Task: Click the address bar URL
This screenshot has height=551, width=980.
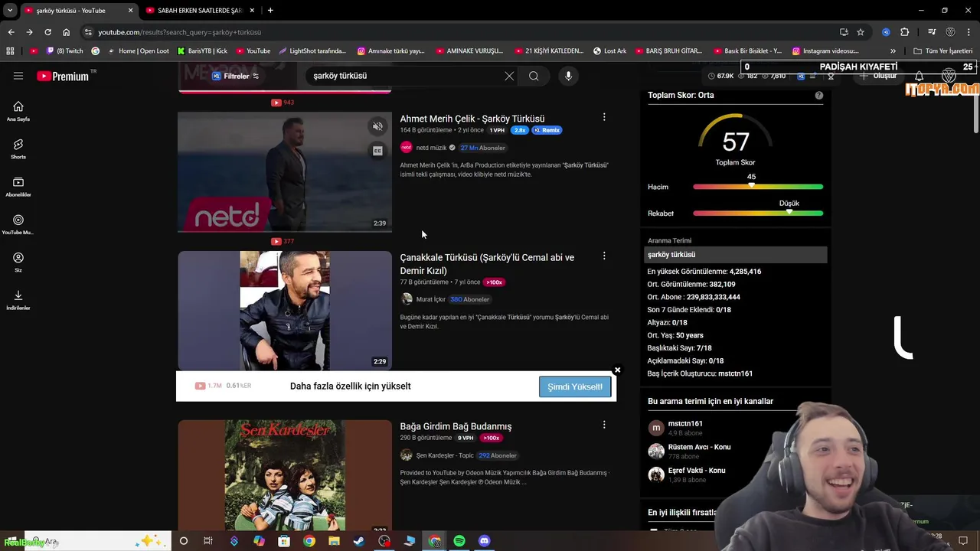Action: (179, 32)
